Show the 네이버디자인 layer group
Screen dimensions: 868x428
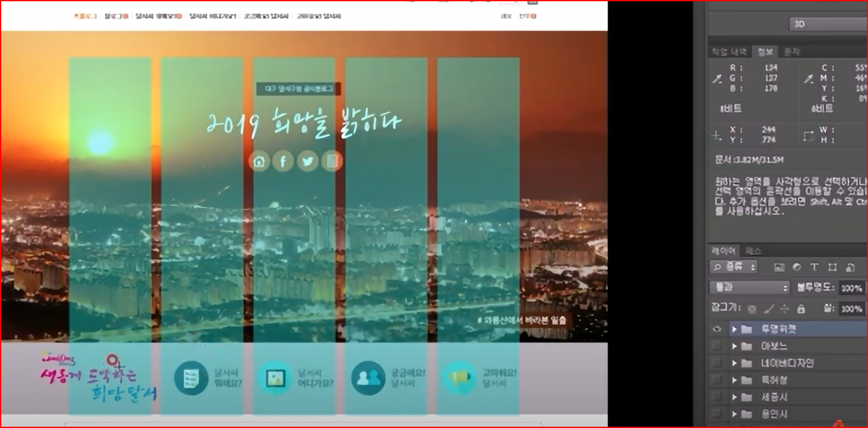717,363
